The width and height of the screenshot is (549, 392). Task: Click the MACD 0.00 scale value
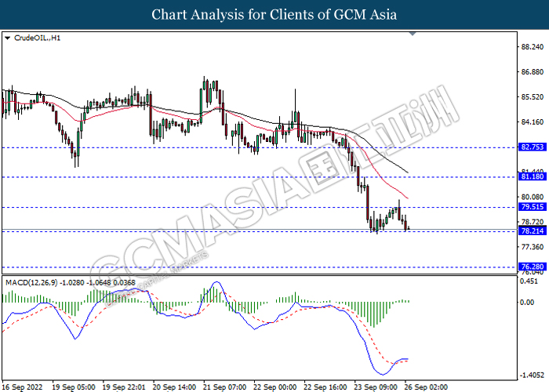click(527, 302)
